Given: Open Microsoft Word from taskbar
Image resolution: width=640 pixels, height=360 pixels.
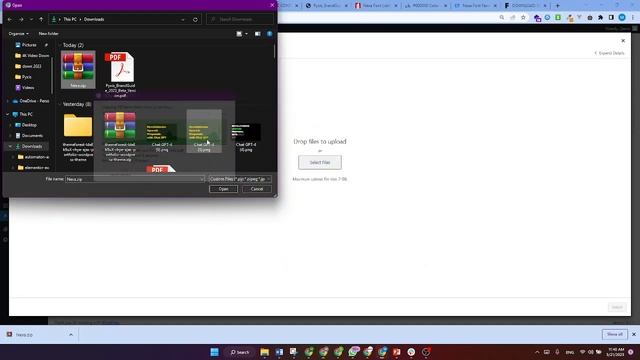Looking at the screenshot, I should click(x=279, y=352).
